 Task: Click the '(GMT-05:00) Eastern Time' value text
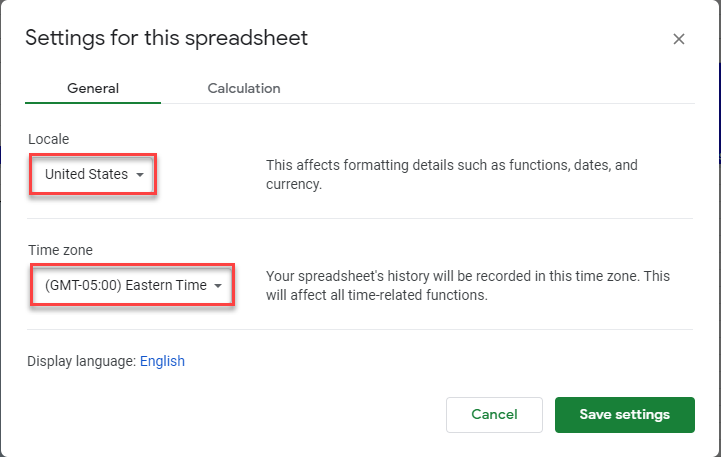point(125,285)
